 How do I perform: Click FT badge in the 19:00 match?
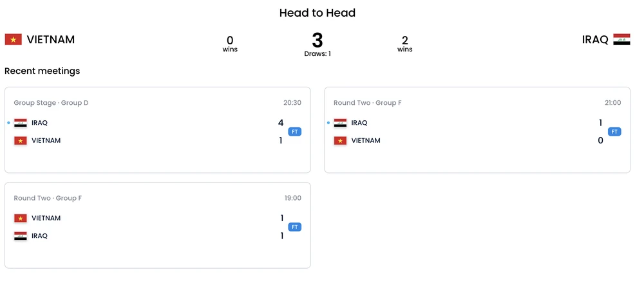(x=295, y=227)
